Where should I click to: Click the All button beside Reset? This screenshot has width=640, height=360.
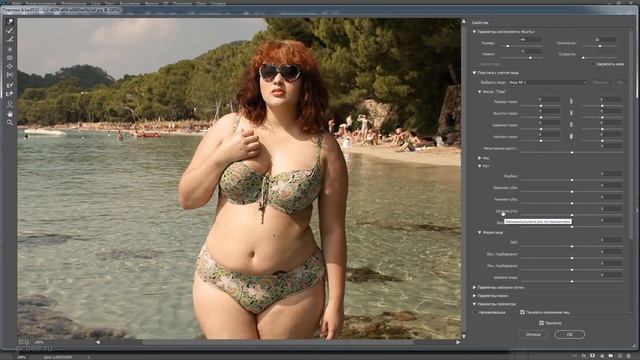pyautogui.click(x=620, y=82)
